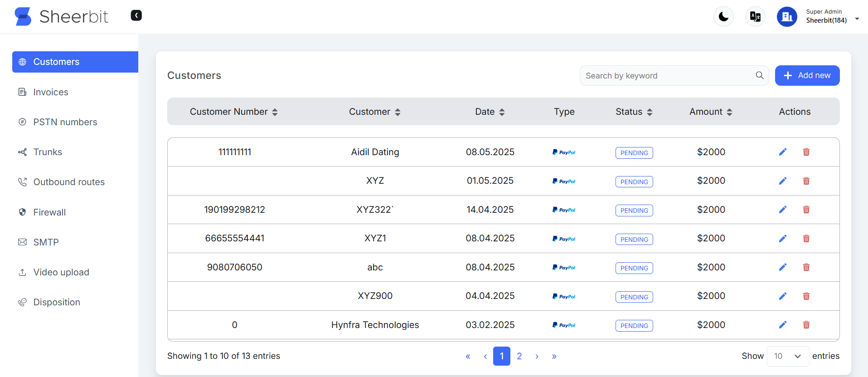Click the search magnifier icon
868x377 pixels.
point(760,75)
